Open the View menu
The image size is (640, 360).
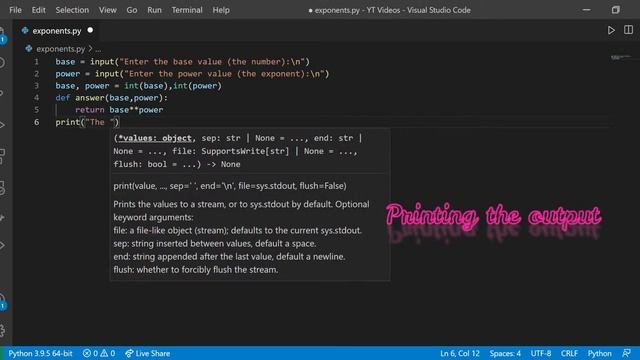pos(107,10)
